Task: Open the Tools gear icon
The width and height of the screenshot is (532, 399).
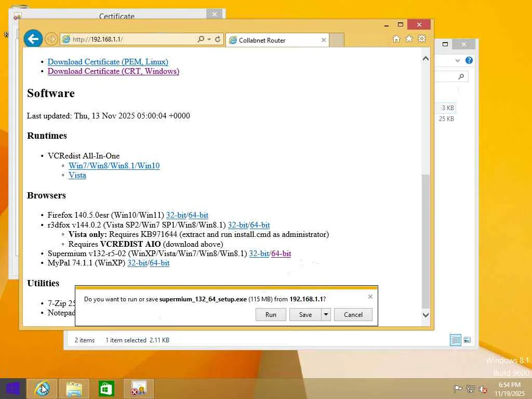Action: [422, 38]
